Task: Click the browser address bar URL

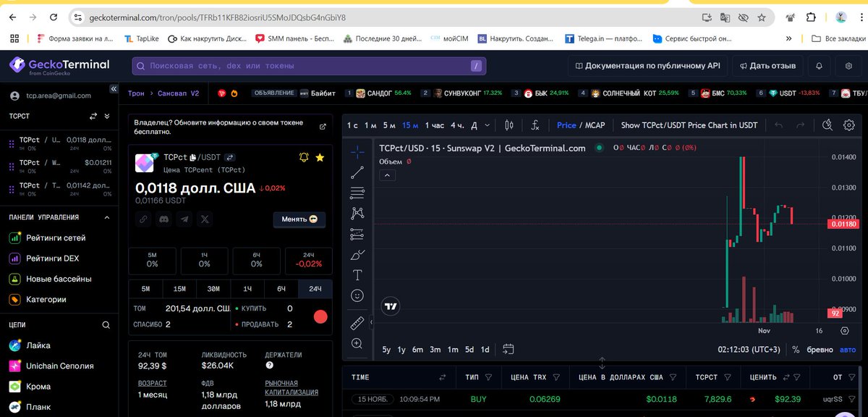Action: point(218,17)
